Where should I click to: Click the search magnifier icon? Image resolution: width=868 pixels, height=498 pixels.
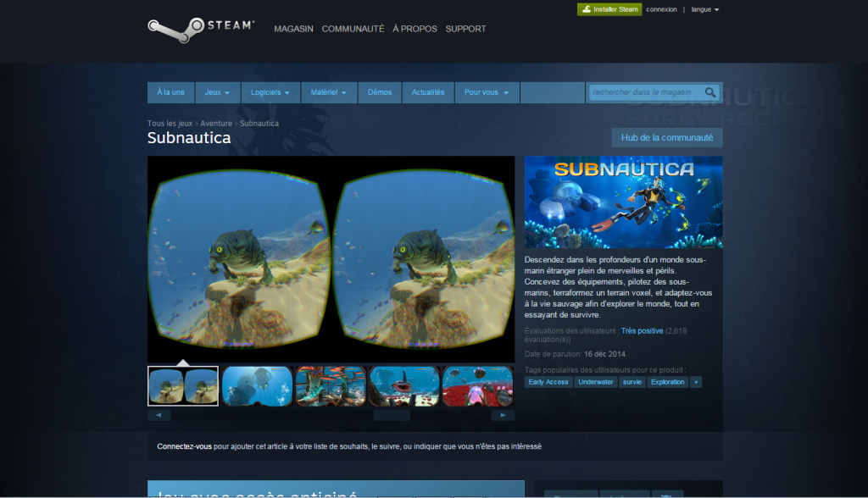[x=710, y=92]
